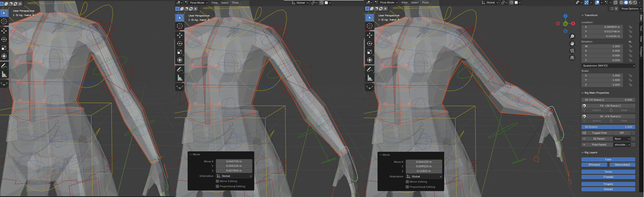Screen dimensions: 644x197
Task: Click the blue Z axis on navigation gizmo
Action: 565,16
